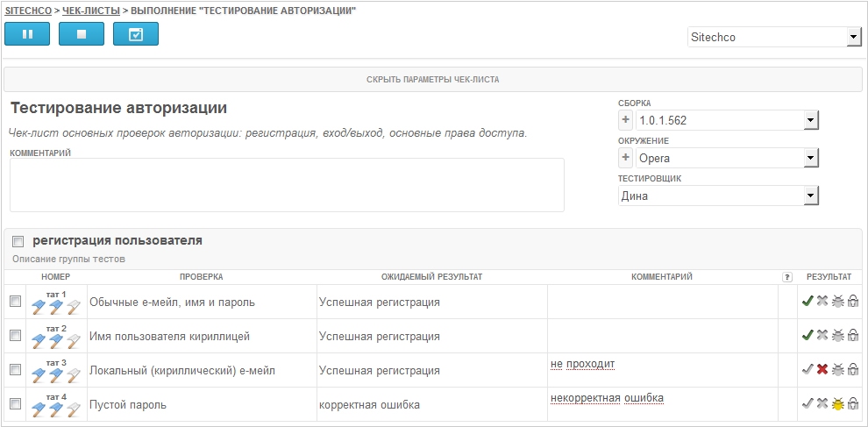The height and width of the screenshot is (427, 868).
Task: Click the question mark help icon
Action: [x=786, y=277]
